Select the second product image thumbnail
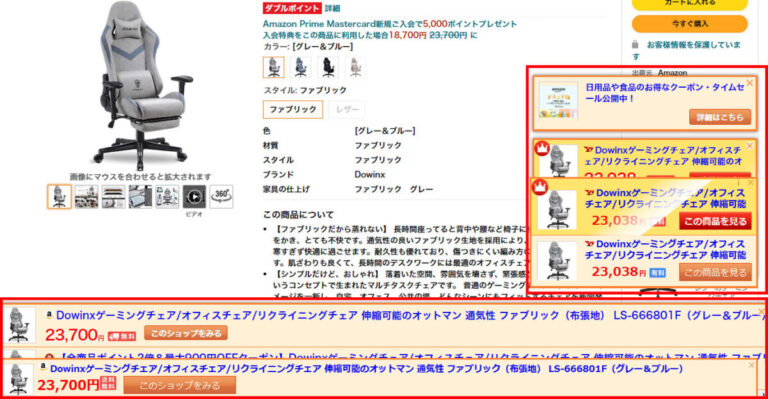Screen dimensions: 768x399 [x=87, y=197]
